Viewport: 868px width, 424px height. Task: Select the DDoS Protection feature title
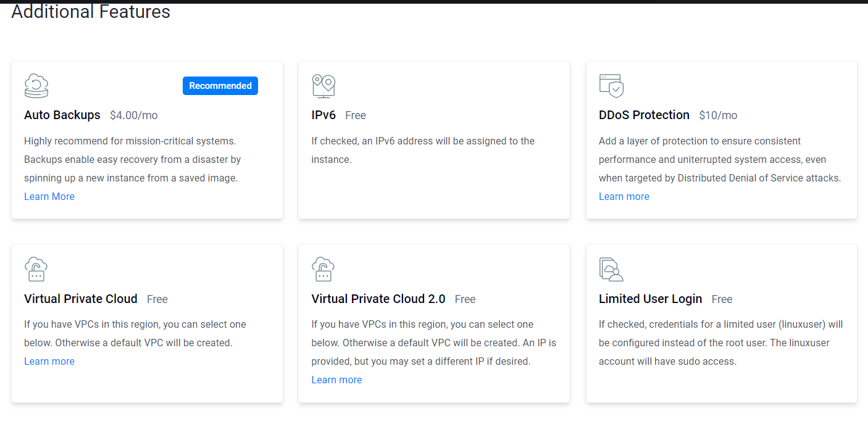click(x=644, y=115)
